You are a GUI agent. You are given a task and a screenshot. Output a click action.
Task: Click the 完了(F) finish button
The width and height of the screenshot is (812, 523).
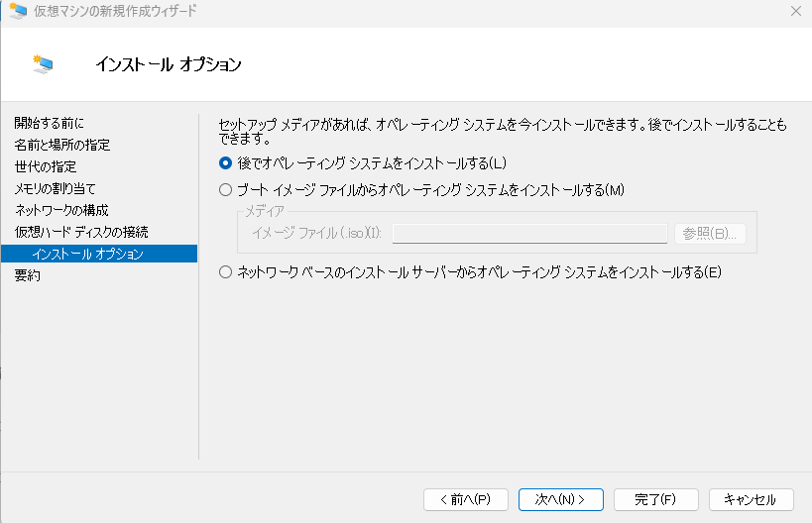(x=655, y=499)
